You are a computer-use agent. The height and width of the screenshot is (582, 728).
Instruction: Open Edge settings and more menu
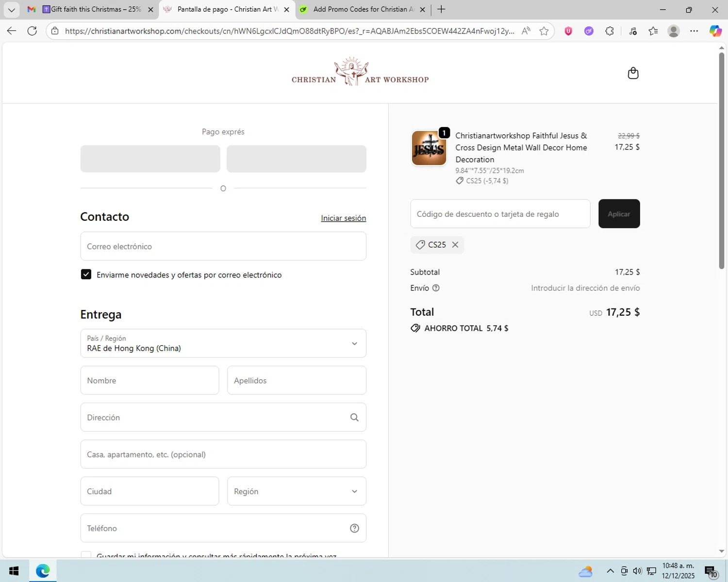pos(694,31)
